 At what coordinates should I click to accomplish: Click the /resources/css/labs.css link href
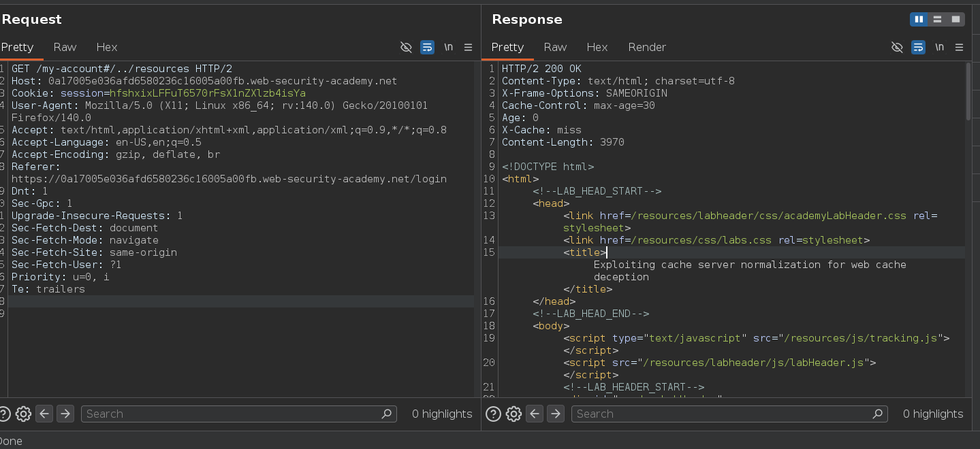(x=700, y=240)
